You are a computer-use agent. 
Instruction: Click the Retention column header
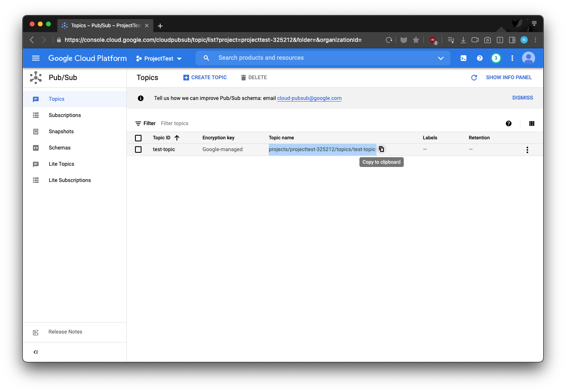pos(479,138)
